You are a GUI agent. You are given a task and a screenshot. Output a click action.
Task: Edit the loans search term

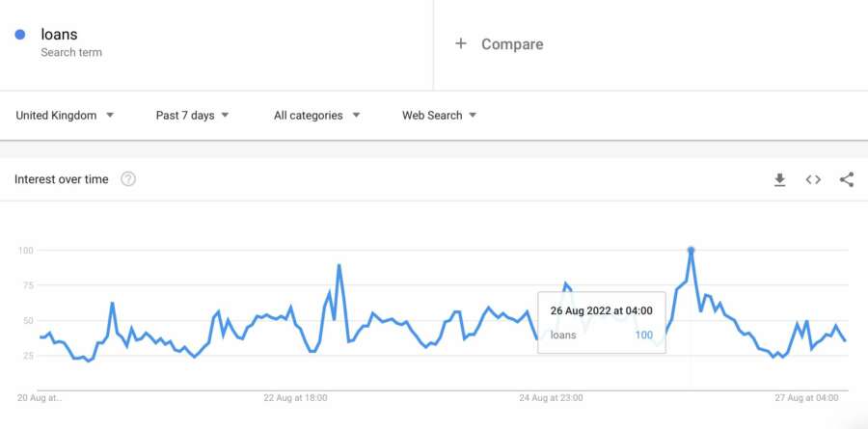[59, 35]
